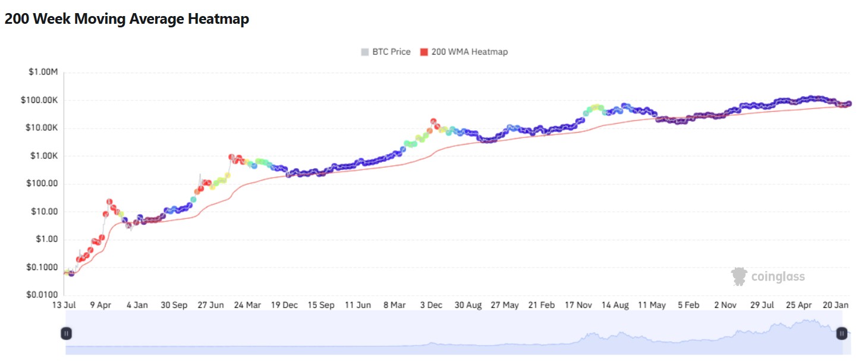Viewport: 868px width, 361px height.
Task: Click the 17 Nov x-axis date
Action: tap(578, 305)
